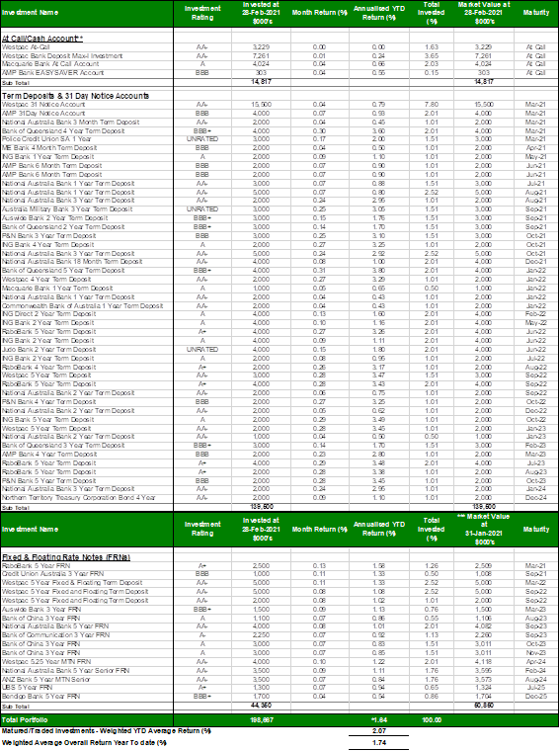Click 'Bendigo Bank 5 Year FRN' row name

point(40,697)
